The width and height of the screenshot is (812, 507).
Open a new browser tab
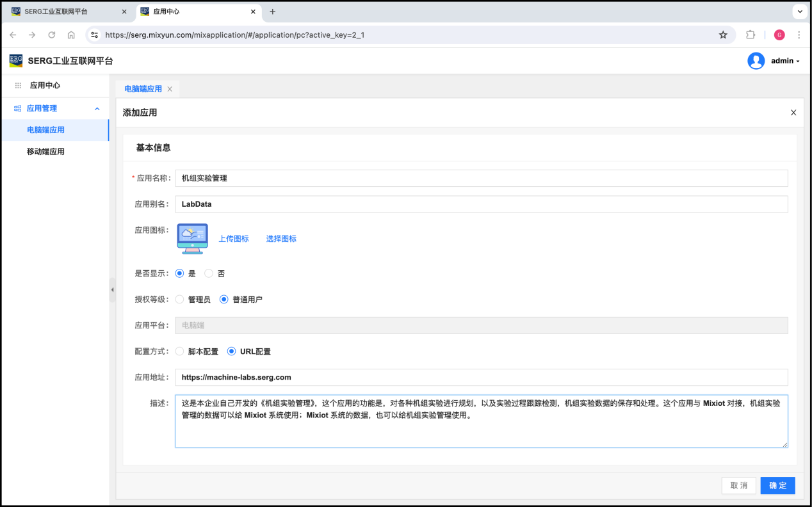(x=273, y=12)
